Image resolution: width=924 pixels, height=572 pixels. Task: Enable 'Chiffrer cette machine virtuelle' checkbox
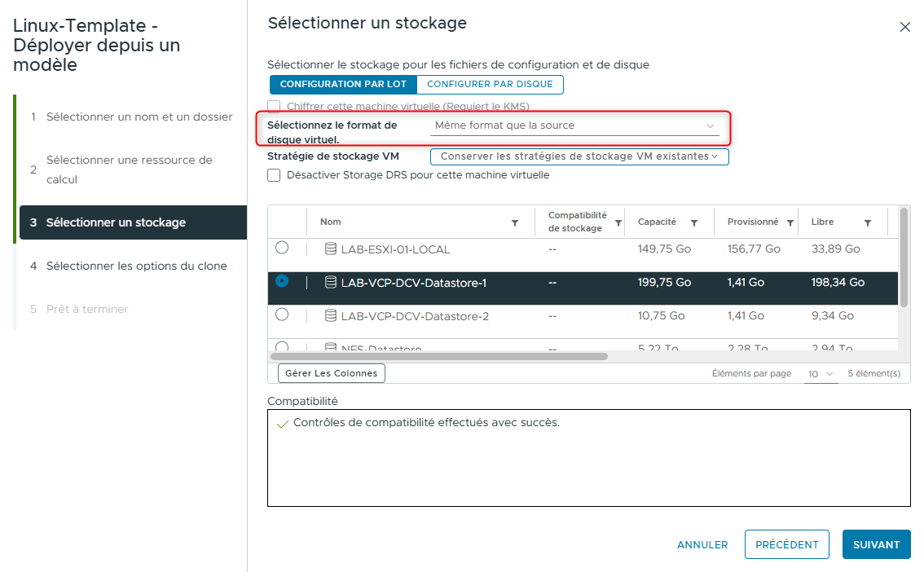274,106
